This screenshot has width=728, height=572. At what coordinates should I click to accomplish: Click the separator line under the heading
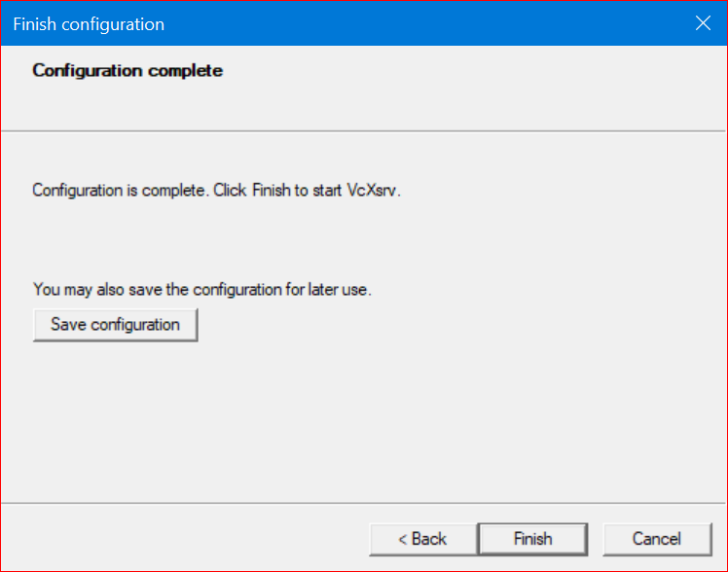(364, 131)
